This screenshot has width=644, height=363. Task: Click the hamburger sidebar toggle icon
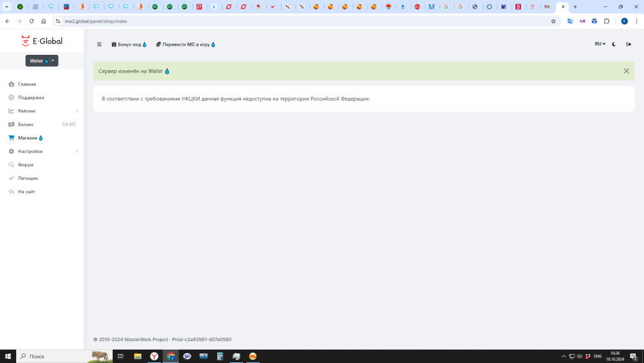click(x=99, y=44)
